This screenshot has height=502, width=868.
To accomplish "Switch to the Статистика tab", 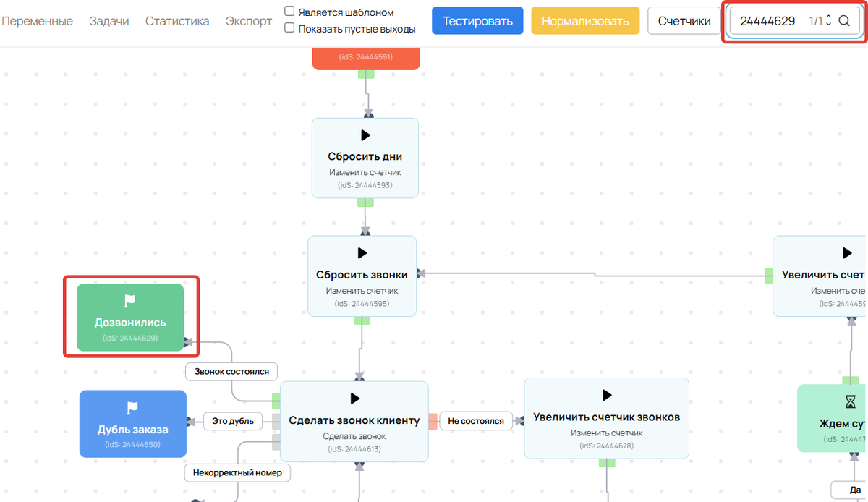I will coord(177,21).
